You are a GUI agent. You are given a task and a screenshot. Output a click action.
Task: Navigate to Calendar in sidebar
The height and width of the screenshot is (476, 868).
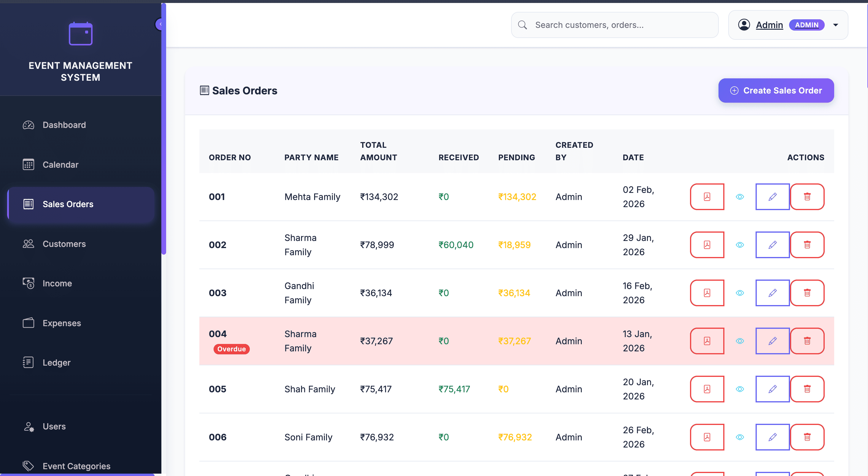(60, 164)
